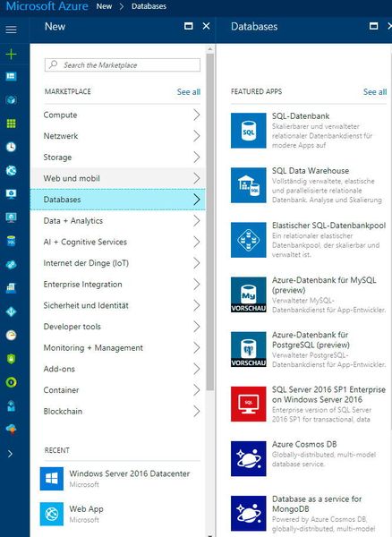Viewport: 392px width, 537px height.
Task: Click See all next to FEATURED APPS
Action: tap(375, 92)
